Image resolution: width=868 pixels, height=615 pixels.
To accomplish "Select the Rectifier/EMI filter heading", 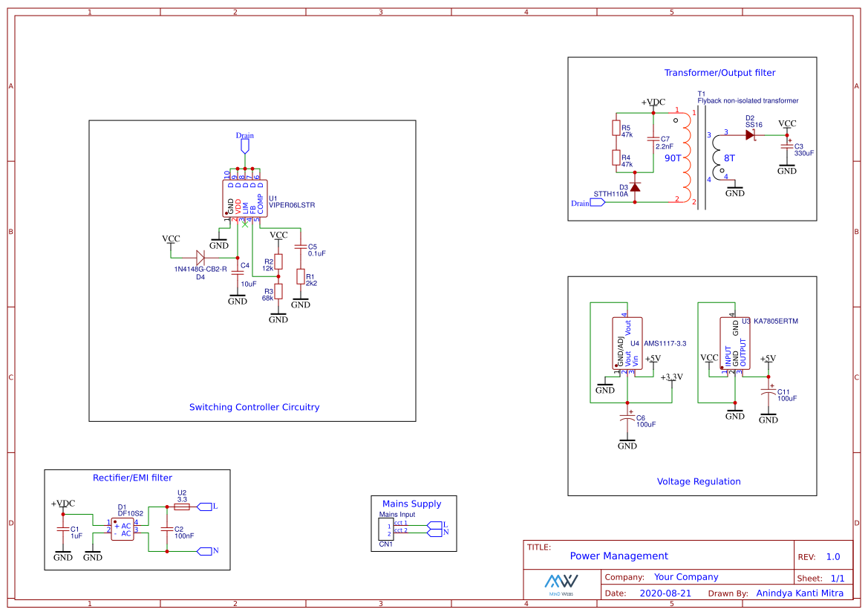I will pyautogui.click(x=132, y=478).
